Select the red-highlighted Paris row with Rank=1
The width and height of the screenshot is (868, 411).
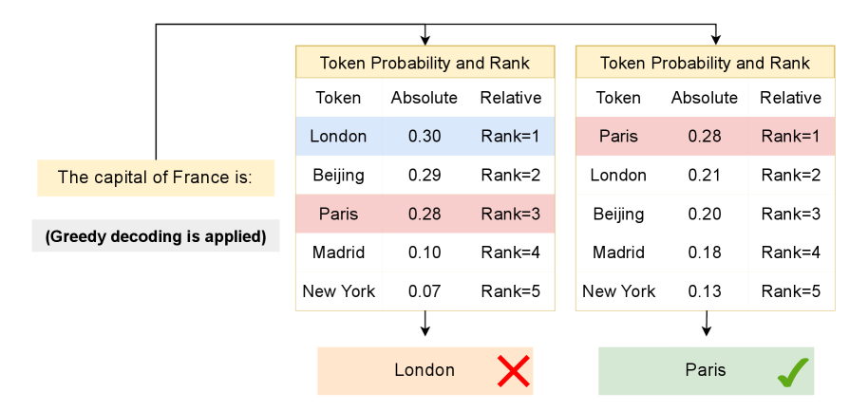click(706, 136)
